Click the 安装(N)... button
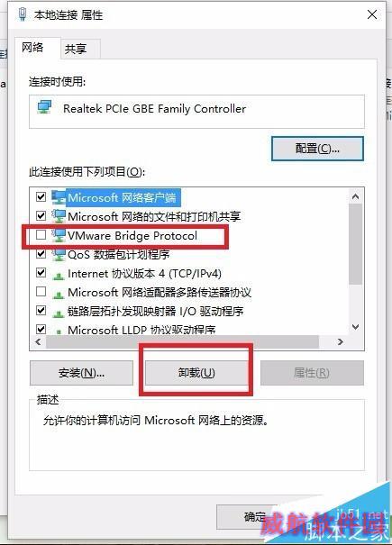The height and width of the screenshot is (545, 392). [81, 373]
